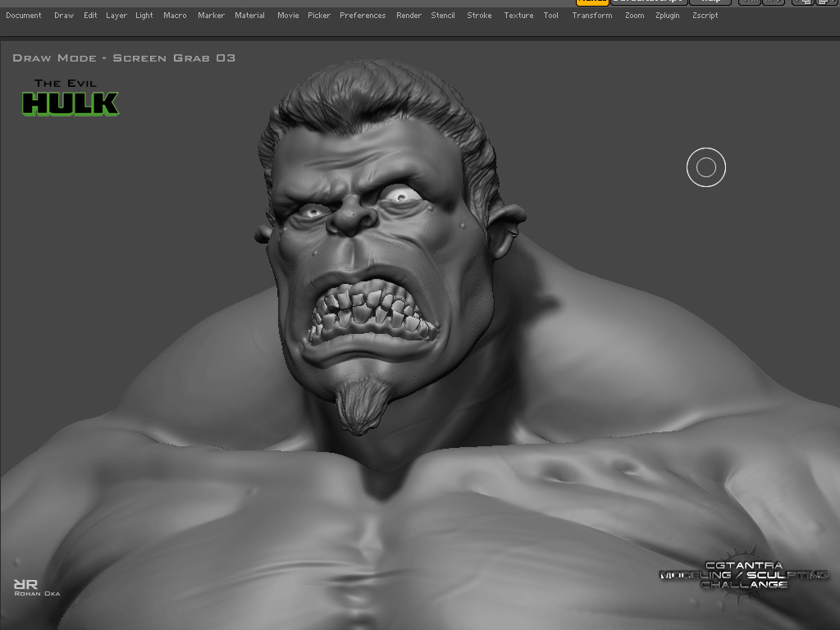The image size is (840, 630).
Task: Open the Stencil menu
Action: tap(443, 16)
